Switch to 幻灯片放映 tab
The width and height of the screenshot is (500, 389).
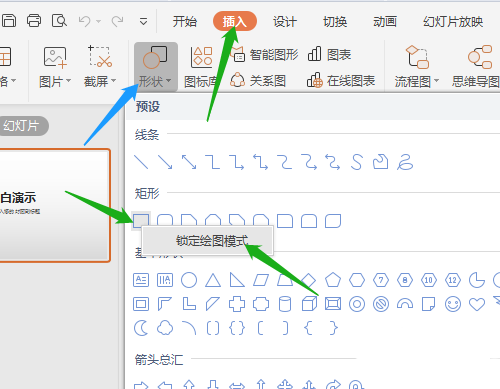(453, 22)
